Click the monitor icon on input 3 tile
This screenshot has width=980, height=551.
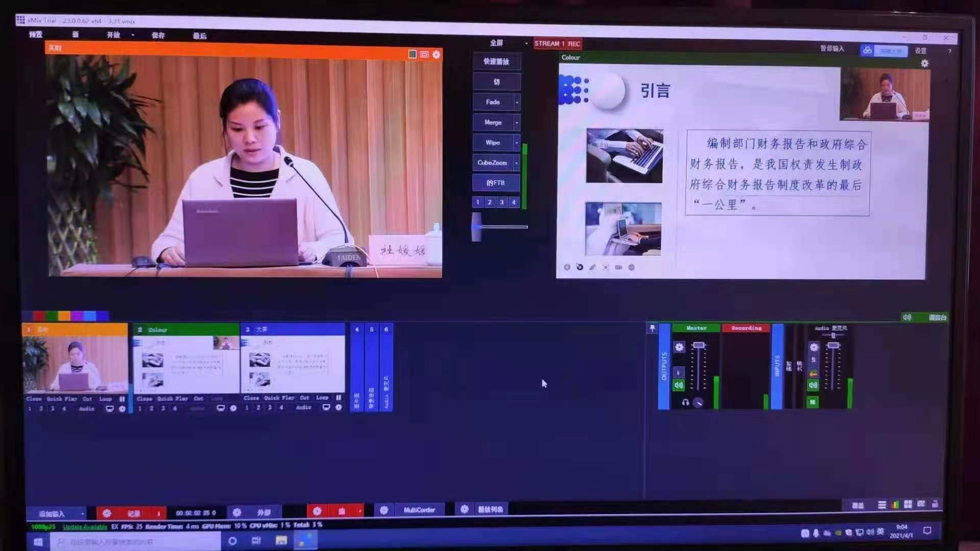(326, 407)
